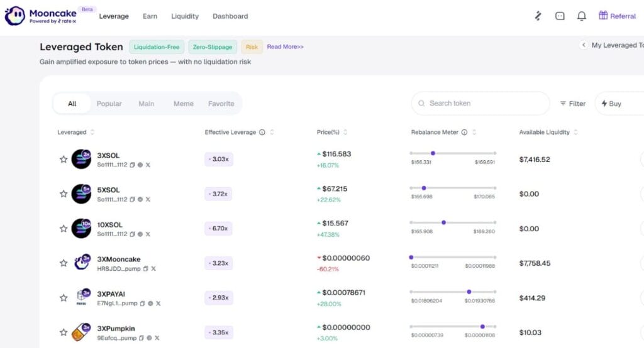
Task: Open the 5XSOL website globe icon
Action: coord(140,200)
